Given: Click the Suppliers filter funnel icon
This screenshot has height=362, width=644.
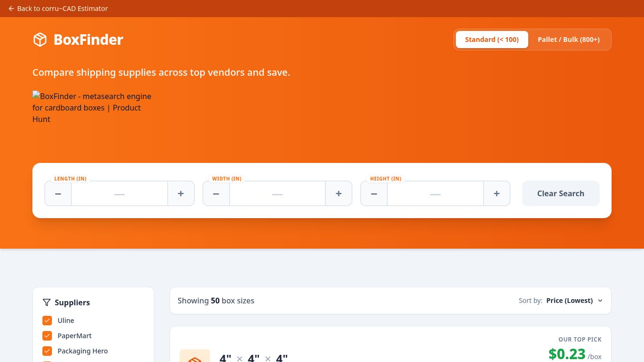Looking at the screenshot, I should pos(47,302).
